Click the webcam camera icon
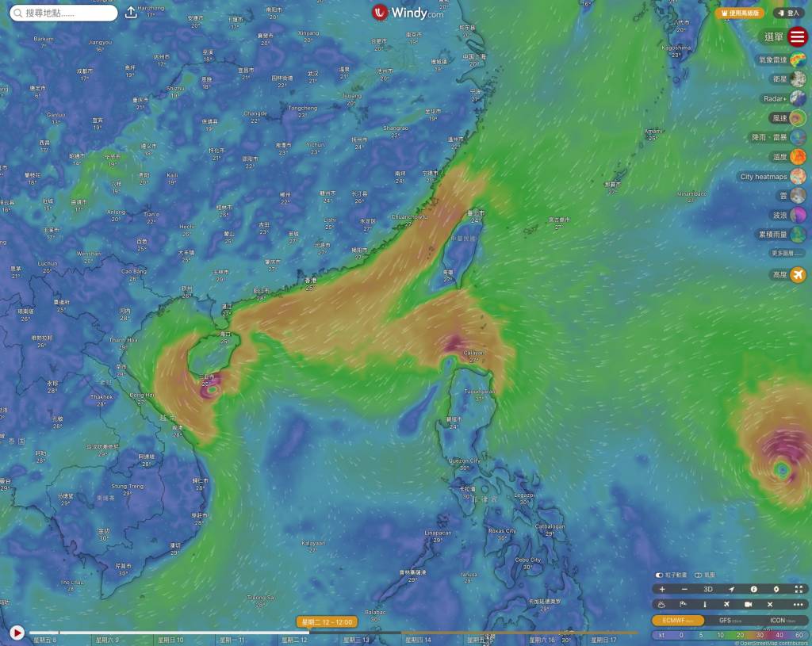The height and width of the screenshot is (646, 812). click(x=748, y=604)
